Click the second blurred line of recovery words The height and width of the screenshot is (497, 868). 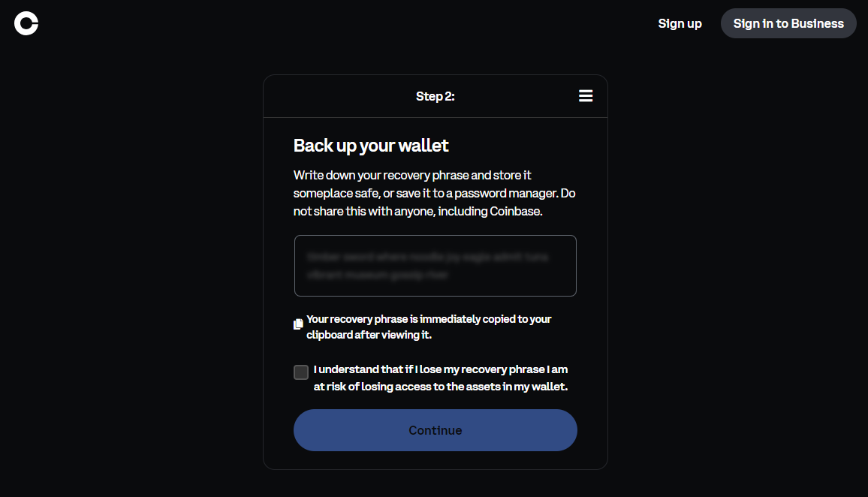[377, 275]
